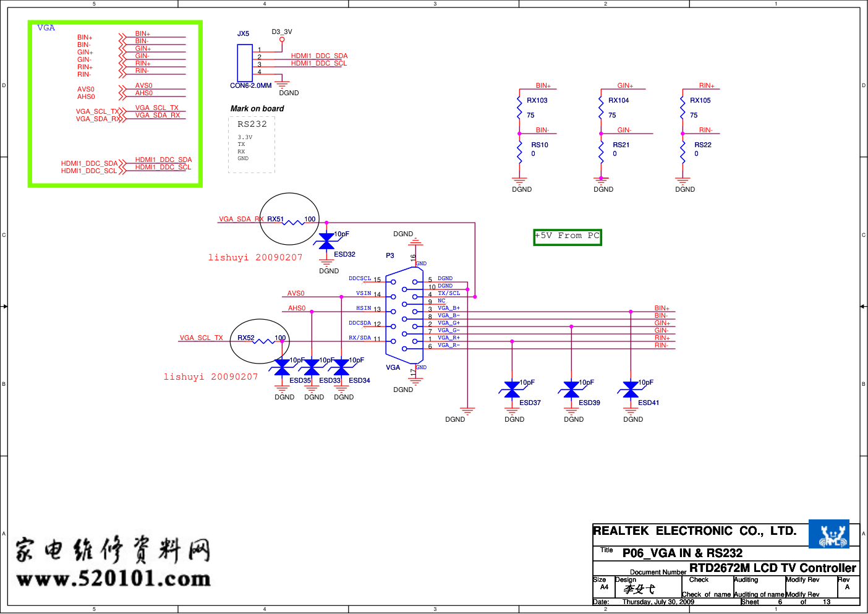Click the 'RIN+' label above RX105

pos(707,86)
